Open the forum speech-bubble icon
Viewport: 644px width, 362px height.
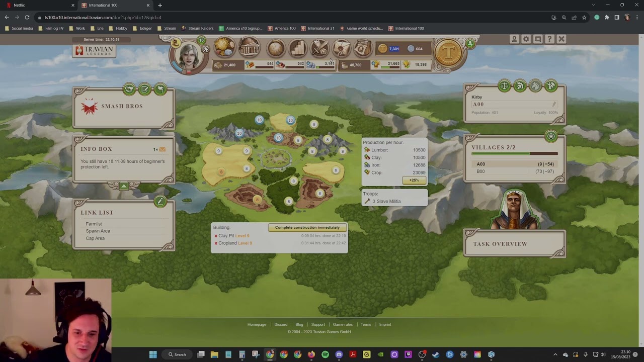[538, 39]
